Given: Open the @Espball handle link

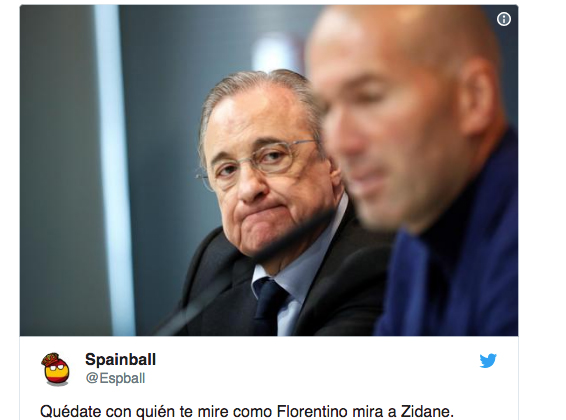Looking at the screenshot, I should (x=115, y=378).
